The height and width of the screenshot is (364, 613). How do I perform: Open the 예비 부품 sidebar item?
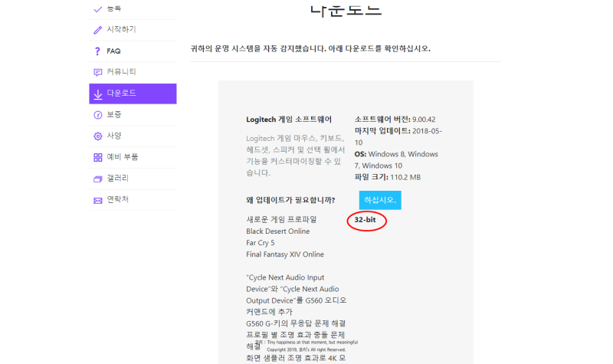click(x=133, y=157)
